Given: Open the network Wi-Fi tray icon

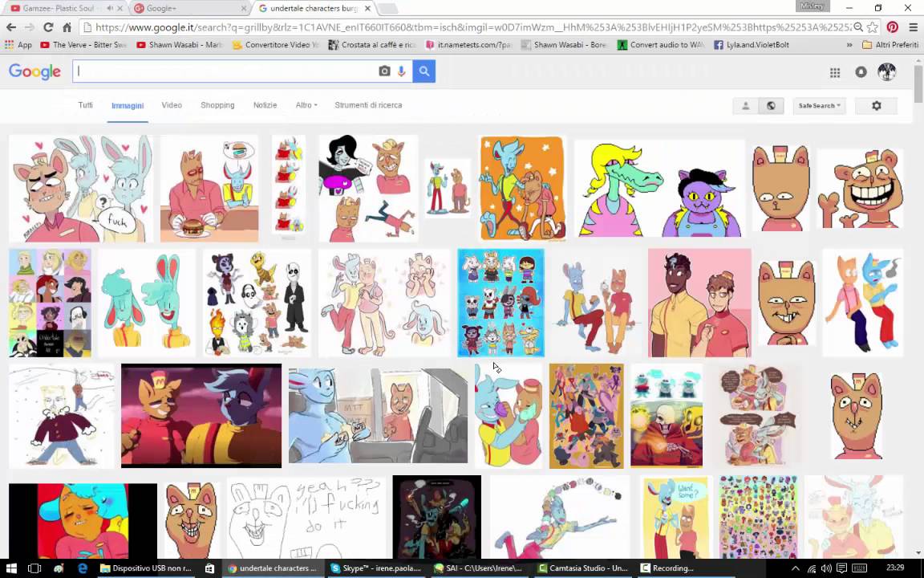Looking at the screenshot, I should pos(812,568).
